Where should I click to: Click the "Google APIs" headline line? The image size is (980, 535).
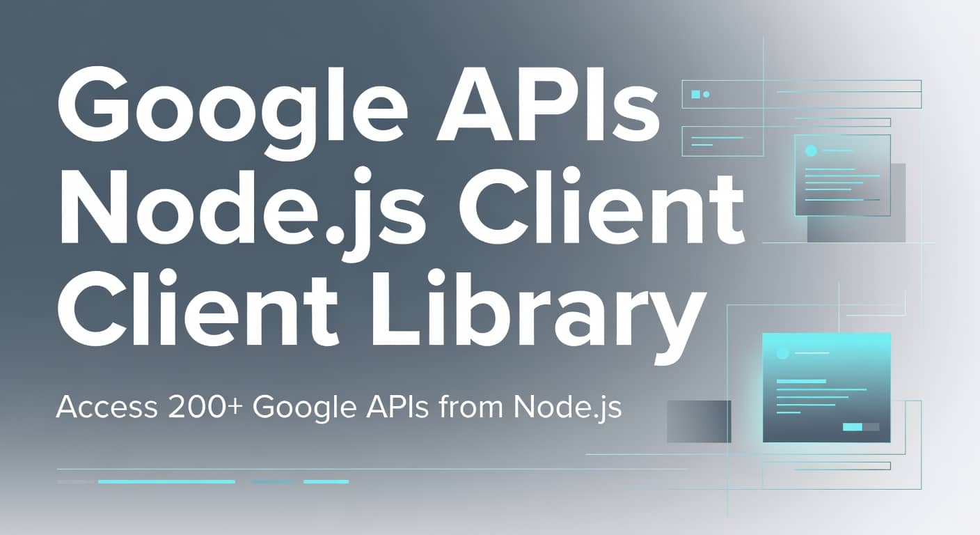coord(358,113)
